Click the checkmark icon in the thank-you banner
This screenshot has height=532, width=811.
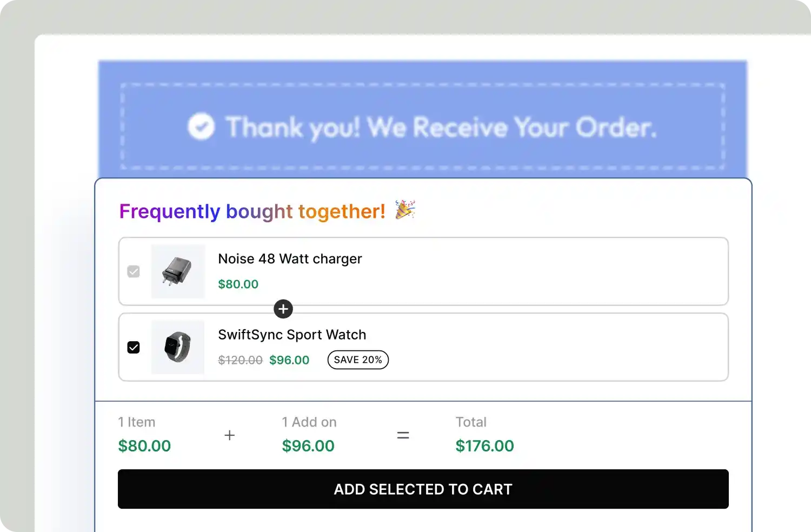tap(201, 127)
